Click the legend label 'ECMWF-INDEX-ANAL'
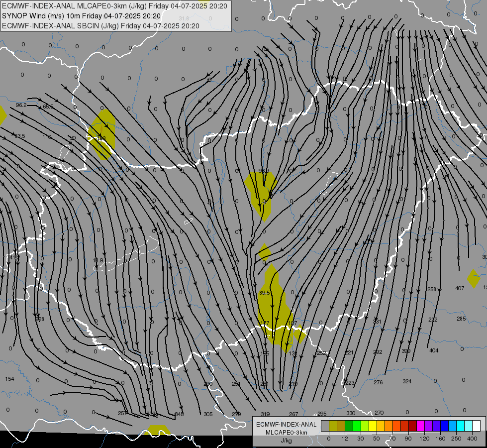The height and width of the screenshot is (448, 487). pyautogui.click(x=287, y=425)
